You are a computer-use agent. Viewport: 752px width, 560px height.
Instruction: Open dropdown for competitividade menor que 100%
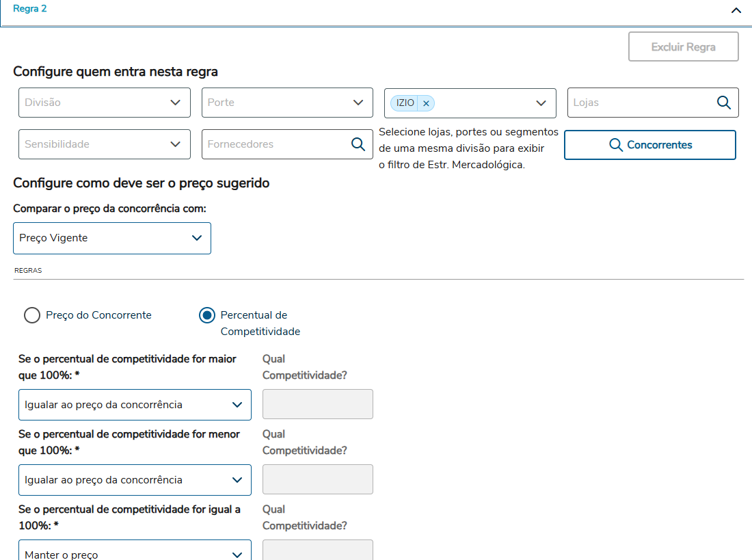(x=135, y=480)
